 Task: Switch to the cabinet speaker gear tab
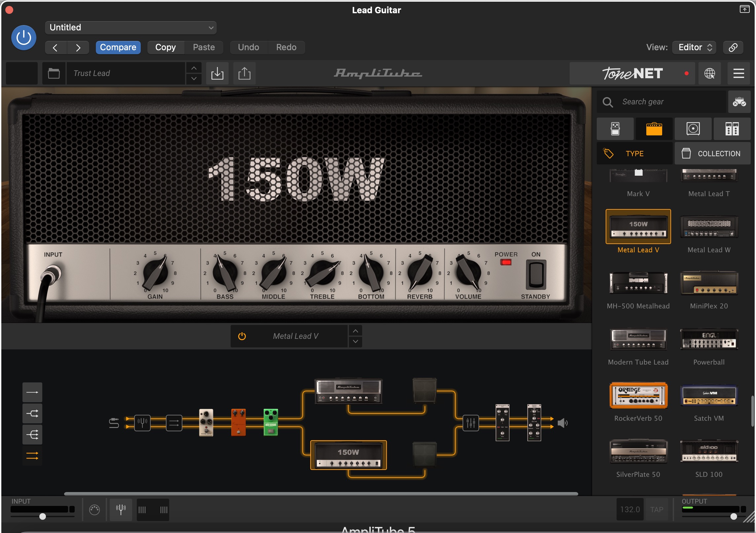(x=693, y=129)
